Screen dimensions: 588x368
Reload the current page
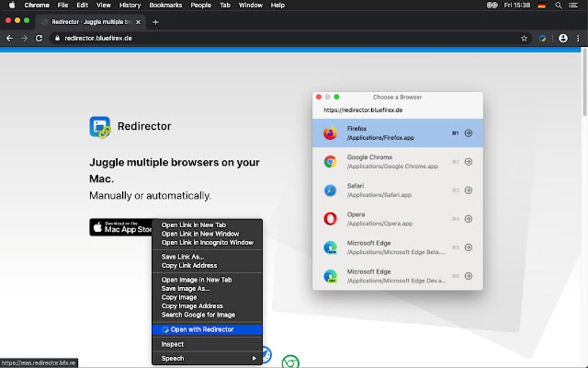pyautogui.click(x=39, y=38)
